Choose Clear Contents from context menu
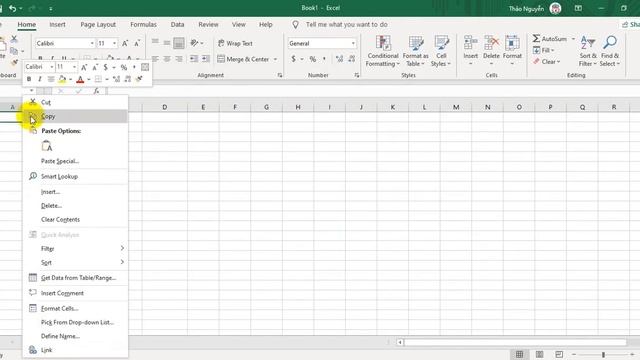The width and height of the screenshot is (640, 360). click(x=75, y=219)
